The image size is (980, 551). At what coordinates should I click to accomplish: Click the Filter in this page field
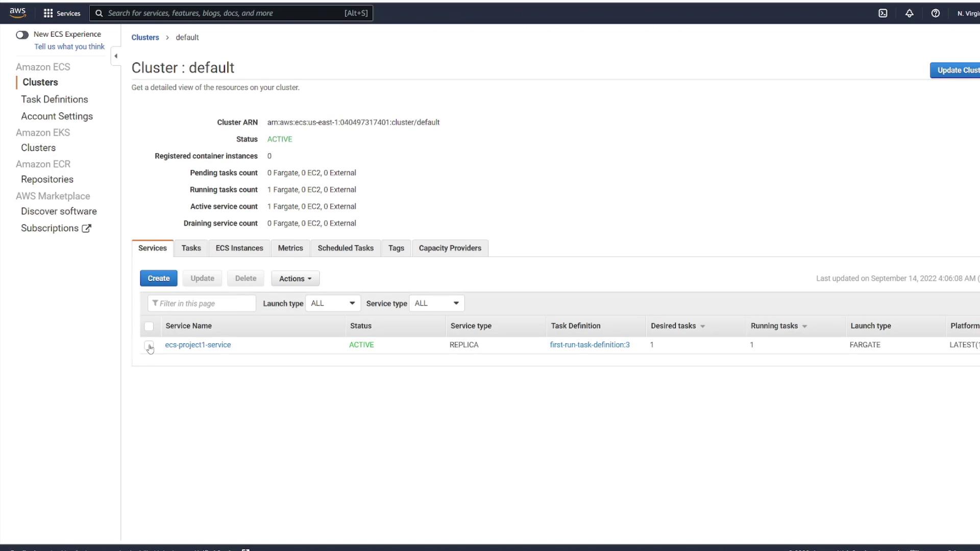[x=202, y=304]
